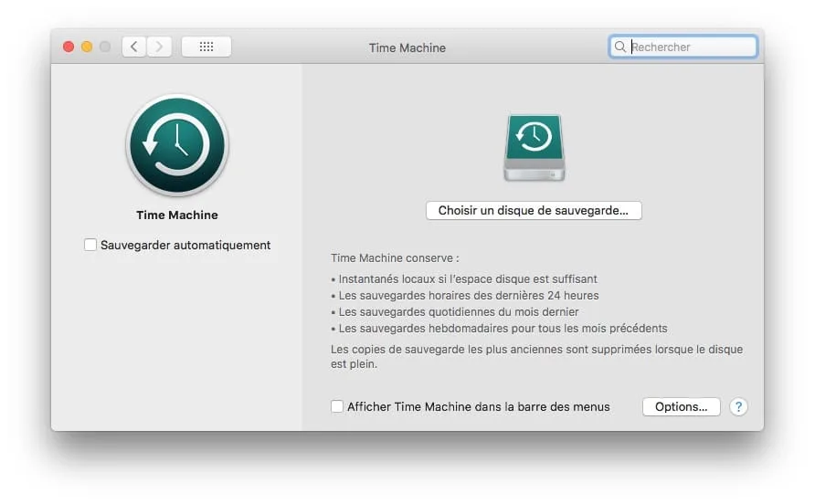Enable Sauvegarder automatiquement checkbox

click(x=90, y=245)
